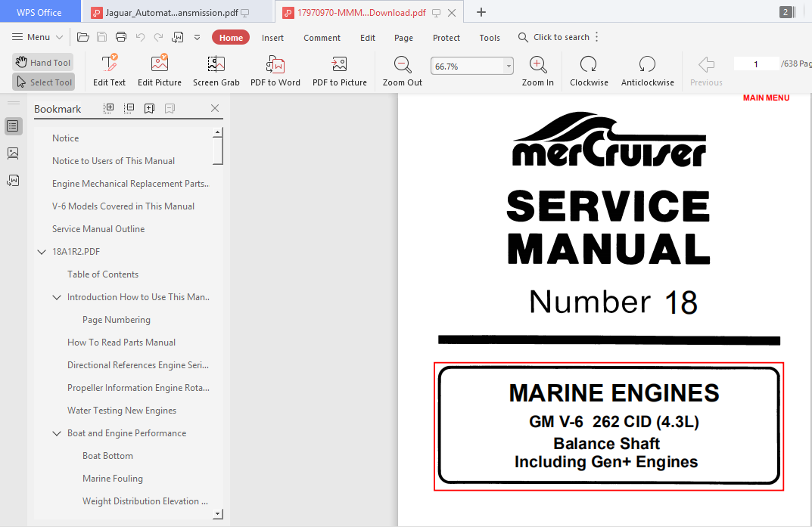This screenshot has height=527, width=812.
Task: Click the page number input field
Action: click(x=756, y=64)
